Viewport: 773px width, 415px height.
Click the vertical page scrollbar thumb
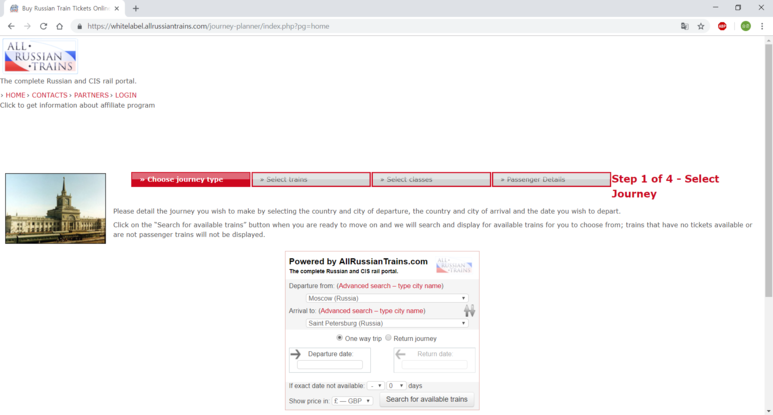768,170
